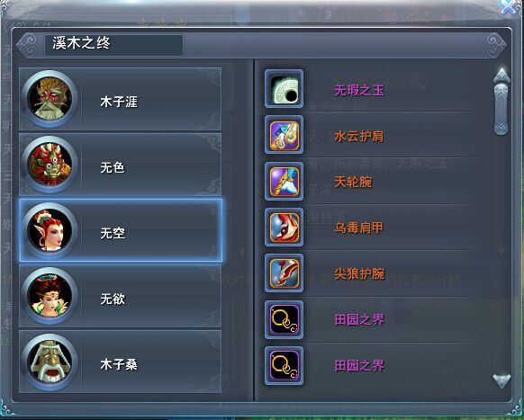The height and width of the screenshot is (420, 524).
Task: Select the first 田园之界 ring icon
Action: pos(284,320)
